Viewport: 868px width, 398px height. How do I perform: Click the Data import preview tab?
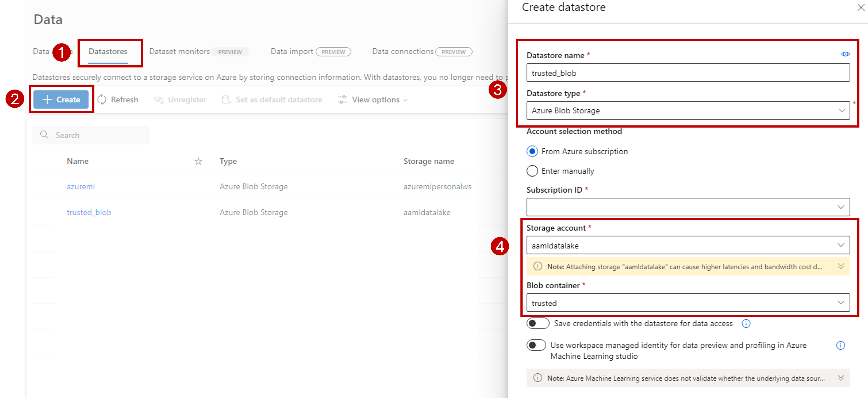308,52
